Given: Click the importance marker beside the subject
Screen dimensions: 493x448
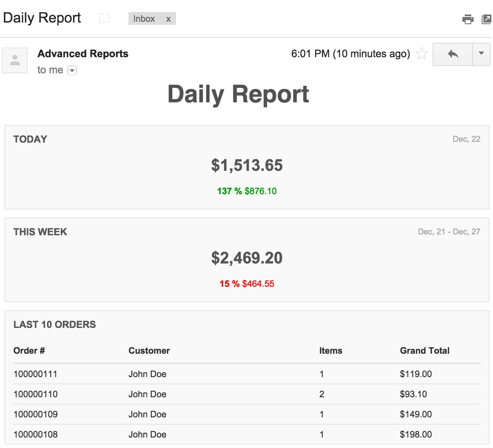Looking at the screenshot, I should coord(105,18).
